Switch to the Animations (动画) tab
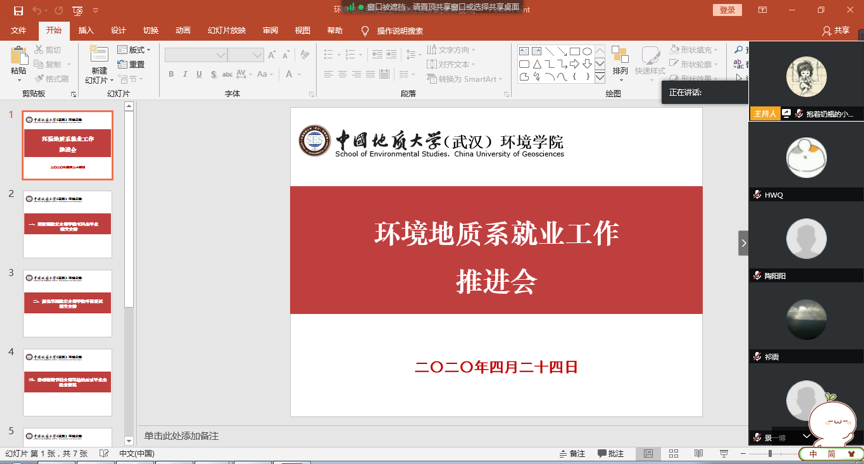 click(183, 31)
